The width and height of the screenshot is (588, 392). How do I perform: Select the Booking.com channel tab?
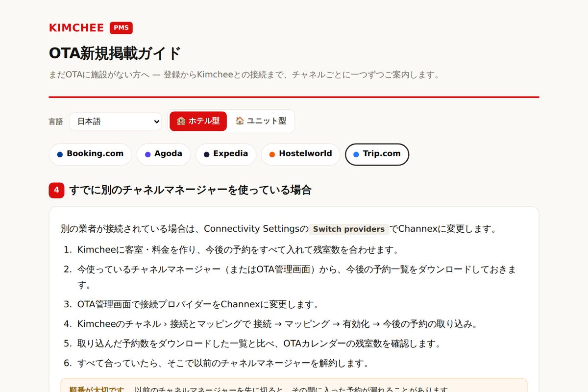tap(90, 154)
